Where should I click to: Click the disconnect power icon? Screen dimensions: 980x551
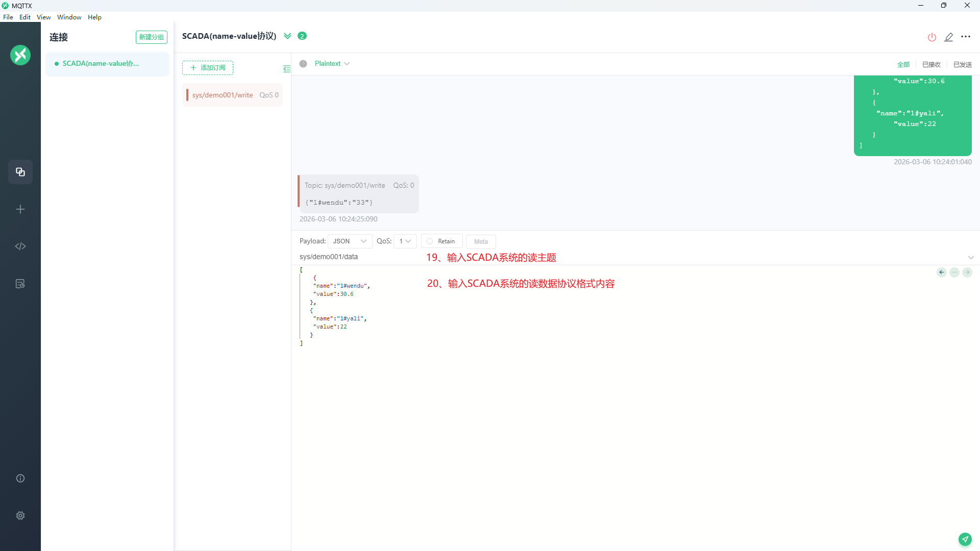tap(932, 37)
